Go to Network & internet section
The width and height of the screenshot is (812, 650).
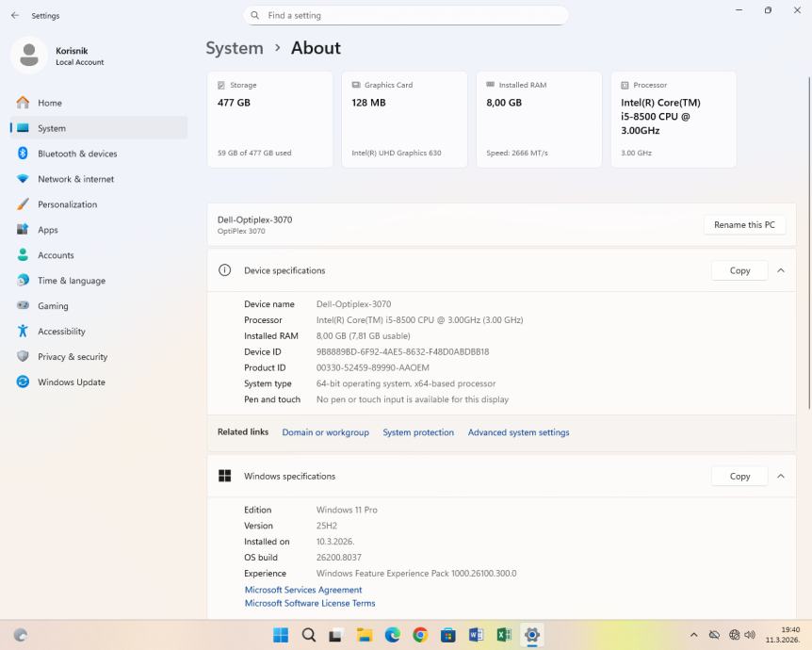(75, 179)
